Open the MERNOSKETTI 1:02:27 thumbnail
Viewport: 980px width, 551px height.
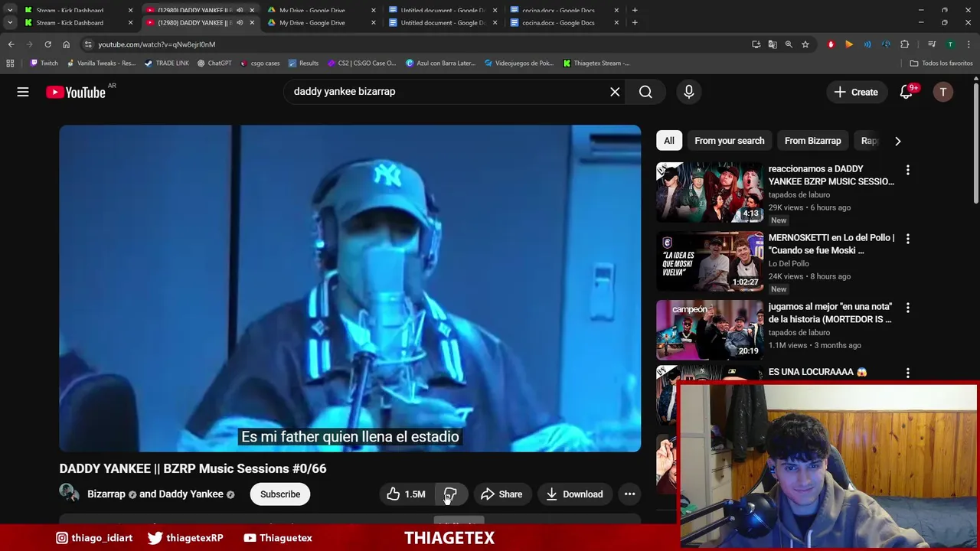pos(710,261)
